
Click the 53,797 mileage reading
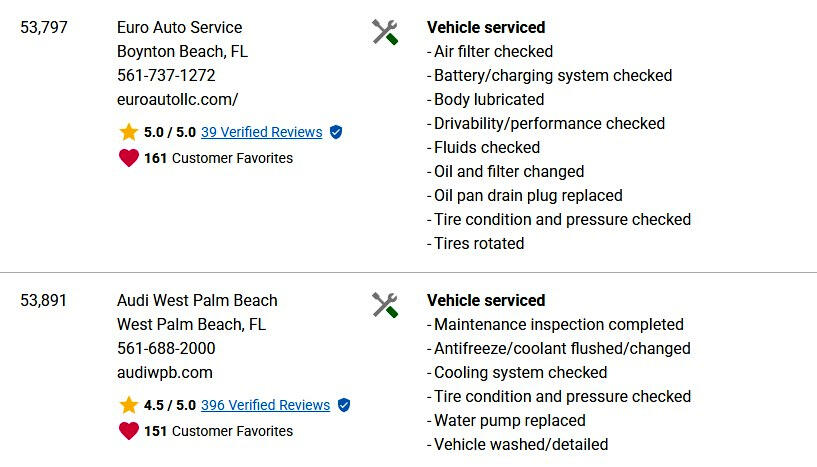[44, 28]
